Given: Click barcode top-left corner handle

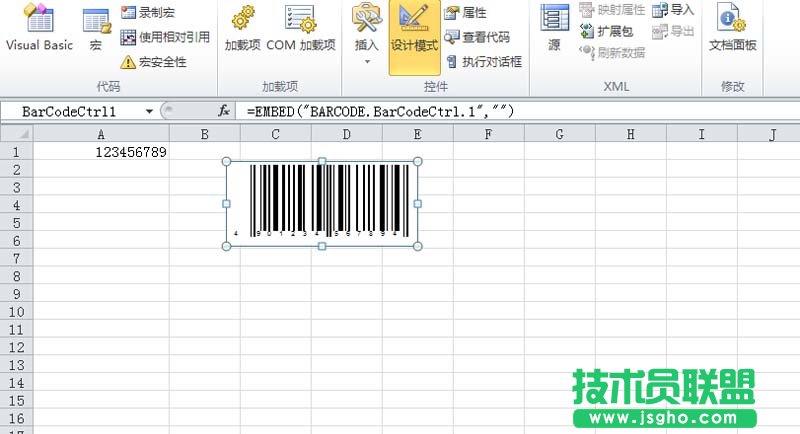Looking at the screenshot, I should tap(227, 162).
